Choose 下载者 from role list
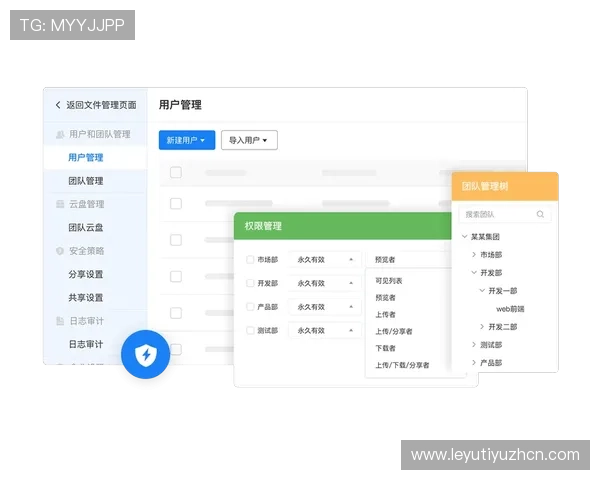This screenshot has height=480, width=600. [385, 348]
